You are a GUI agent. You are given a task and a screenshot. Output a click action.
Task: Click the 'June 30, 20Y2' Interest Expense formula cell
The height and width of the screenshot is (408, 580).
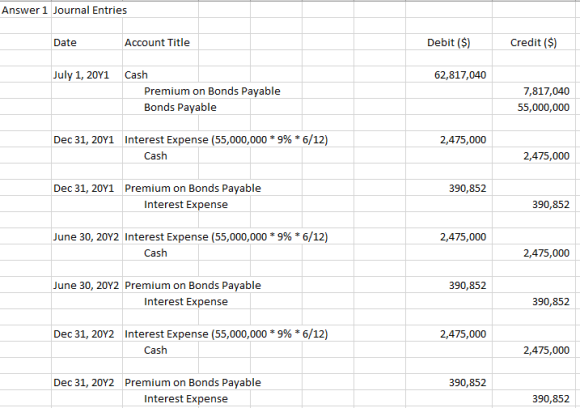point(226,237)
